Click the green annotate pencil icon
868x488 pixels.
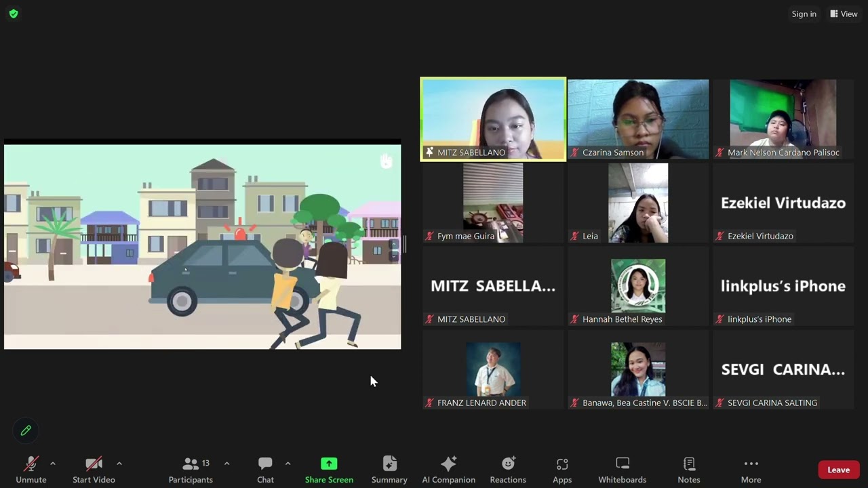[26, 430]
